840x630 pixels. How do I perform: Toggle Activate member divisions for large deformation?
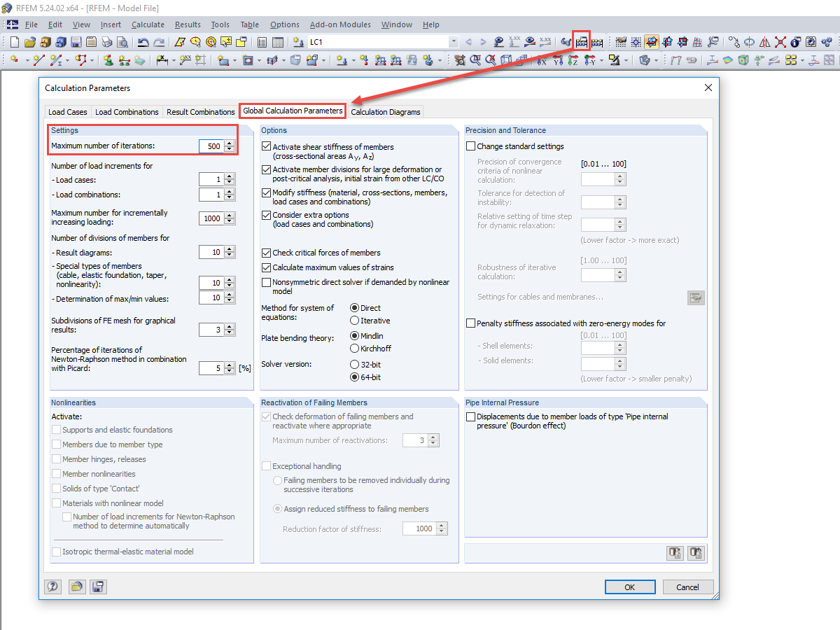(x=266, y=169)
